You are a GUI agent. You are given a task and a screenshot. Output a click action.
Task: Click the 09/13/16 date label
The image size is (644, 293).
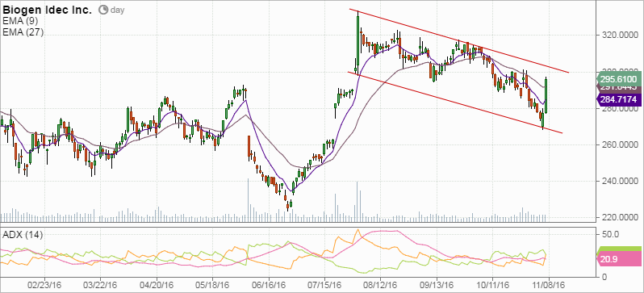[437, 285]
